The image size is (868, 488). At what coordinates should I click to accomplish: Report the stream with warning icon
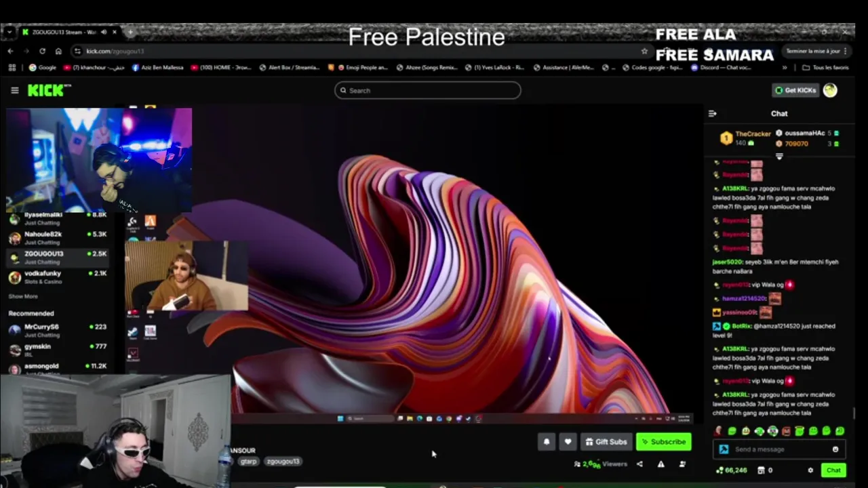click(x=660, y=464)
